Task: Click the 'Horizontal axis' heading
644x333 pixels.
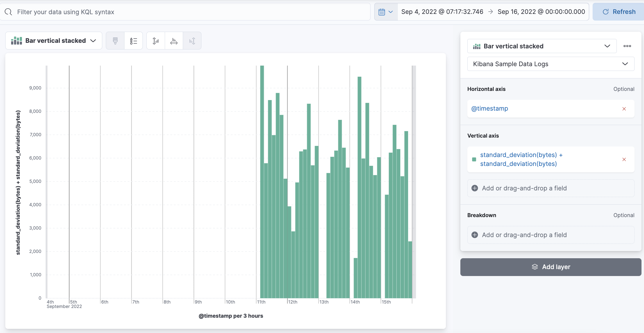Action: coord(486,89)
